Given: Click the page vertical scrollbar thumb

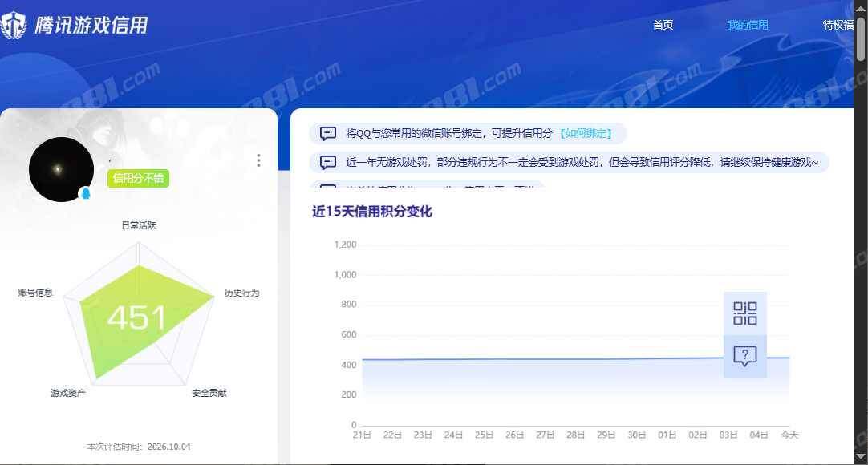Looking at the screenshot, I should [x=860, y=38].
